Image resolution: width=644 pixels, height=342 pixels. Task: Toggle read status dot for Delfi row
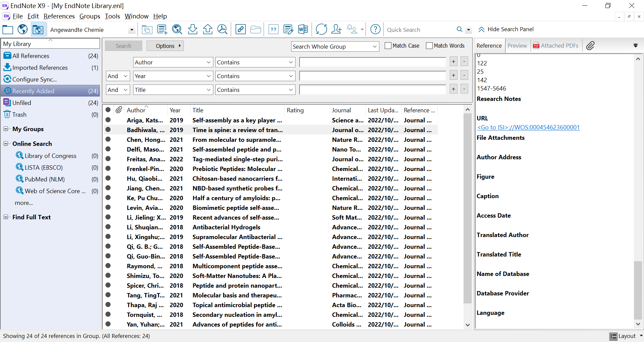108,149
